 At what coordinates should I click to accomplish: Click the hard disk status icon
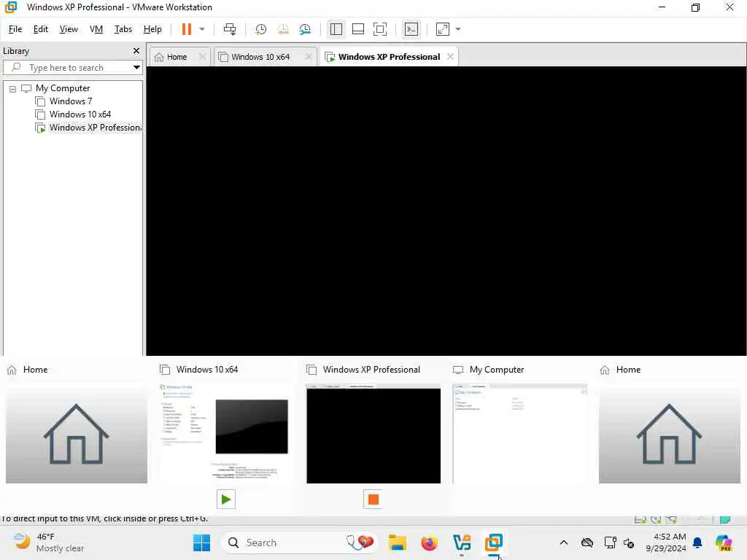640,519
